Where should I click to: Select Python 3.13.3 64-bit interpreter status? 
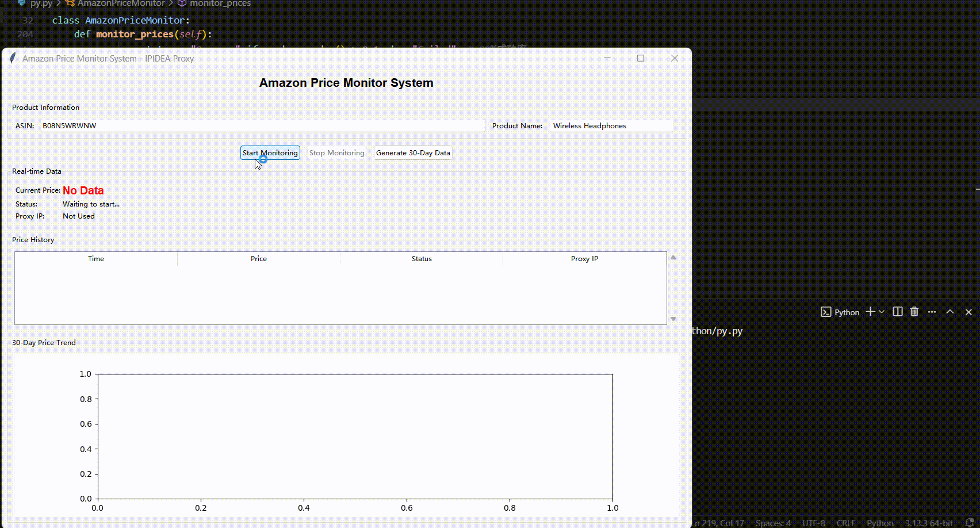click(929, 523)
